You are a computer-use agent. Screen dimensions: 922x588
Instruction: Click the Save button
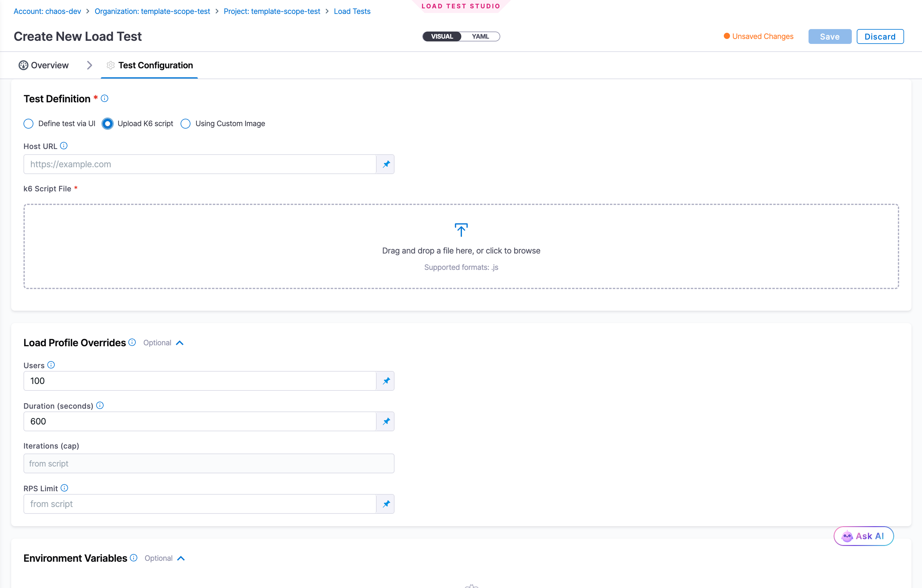tap(830, 36)
